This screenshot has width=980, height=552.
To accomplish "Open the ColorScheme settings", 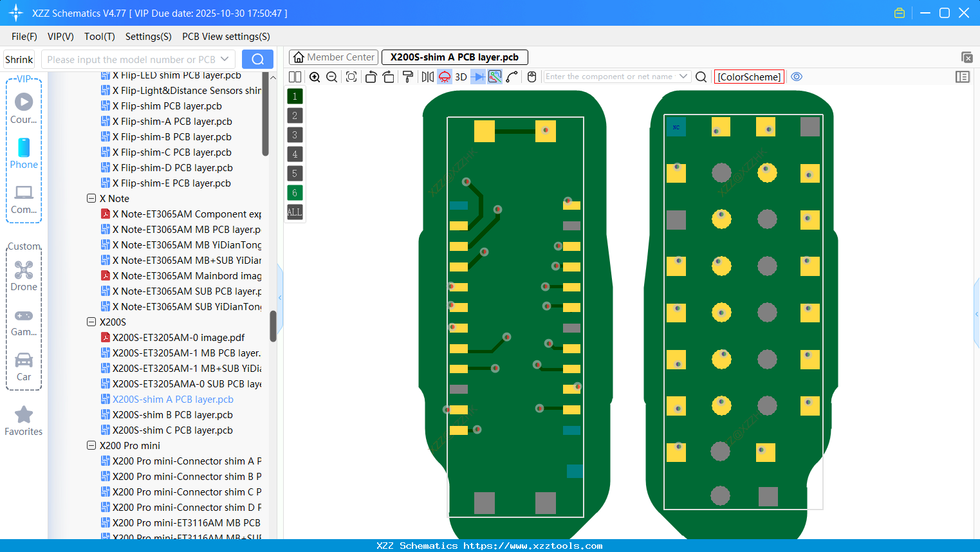I will tap(748, 77).
